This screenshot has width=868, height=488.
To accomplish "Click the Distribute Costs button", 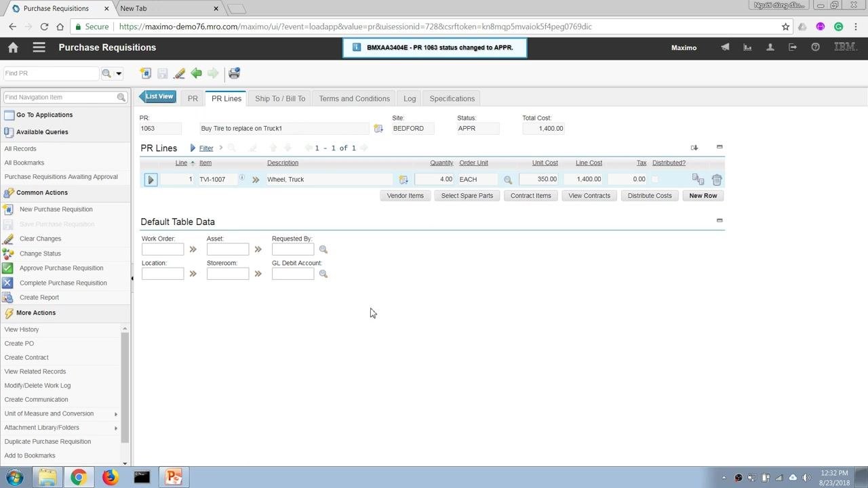I will click(x=650, y=196).
